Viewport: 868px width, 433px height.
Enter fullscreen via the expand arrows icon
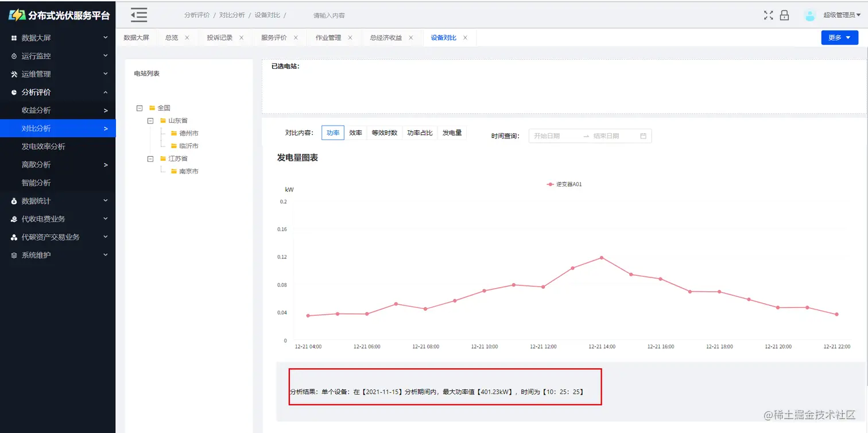[x=768, y=16]
